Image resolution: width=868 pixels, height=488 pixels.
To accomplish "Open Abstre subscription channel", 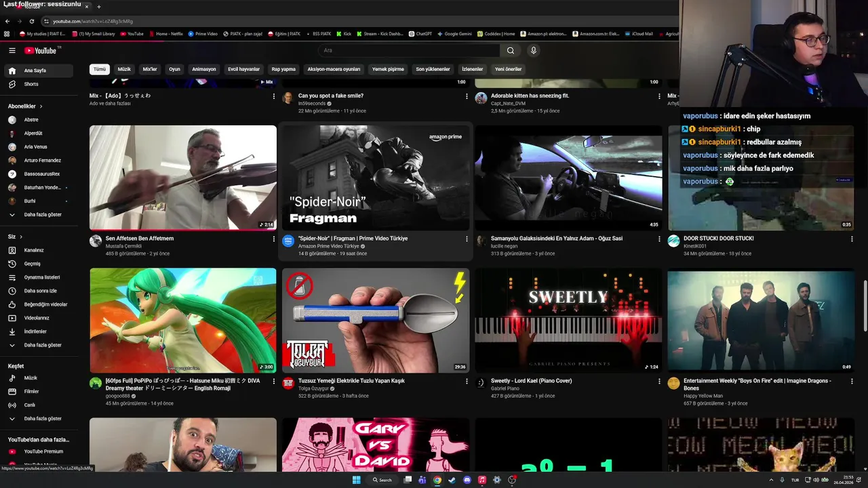I will (39, 120).
